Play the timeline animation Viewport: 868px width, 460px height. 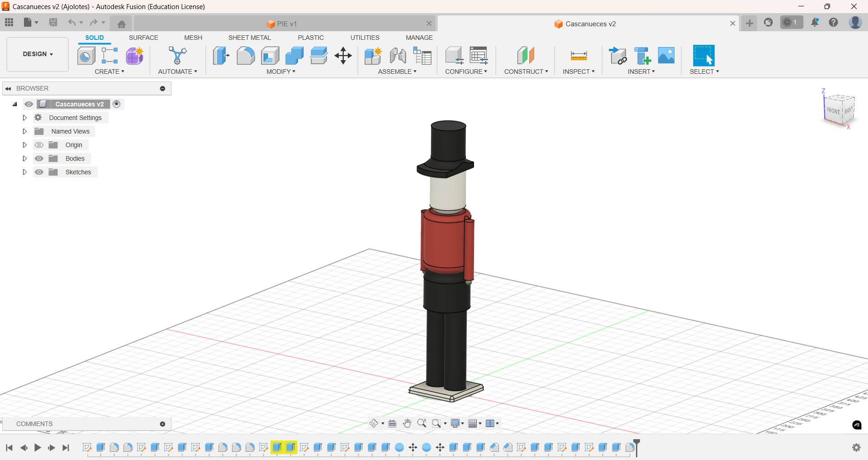(38, 448)
